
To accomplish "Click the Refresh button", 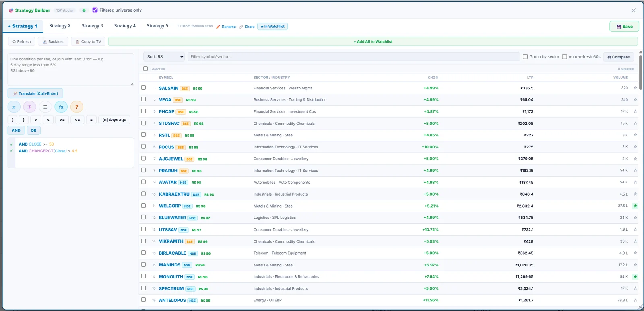I will pyautogui.click(x=21, y=41).
